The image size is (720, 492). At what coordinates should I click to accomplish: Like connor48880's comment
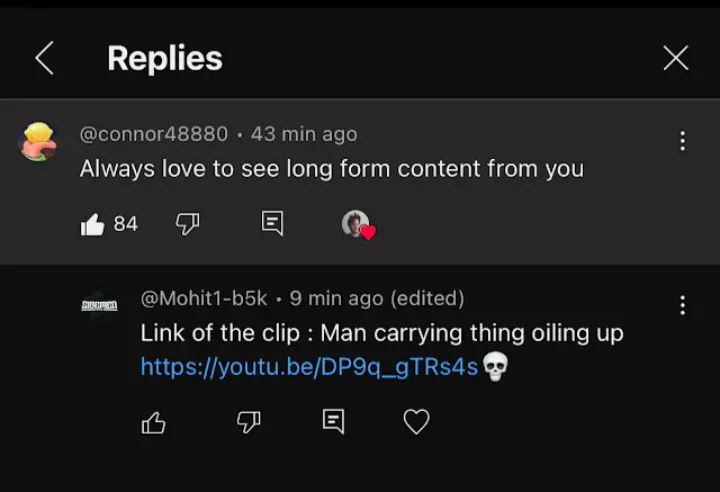click(x=93, y=224)
